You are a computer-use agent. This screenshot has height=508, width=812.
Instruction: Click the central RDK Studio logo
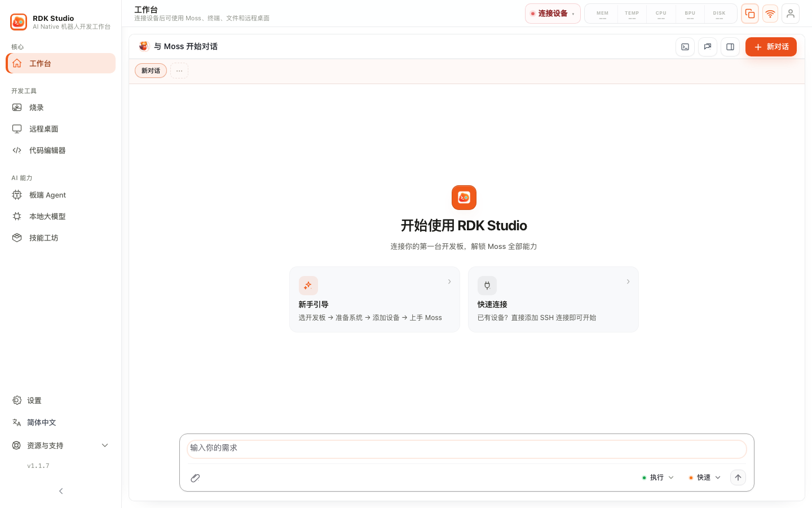[x=464, y=198]
